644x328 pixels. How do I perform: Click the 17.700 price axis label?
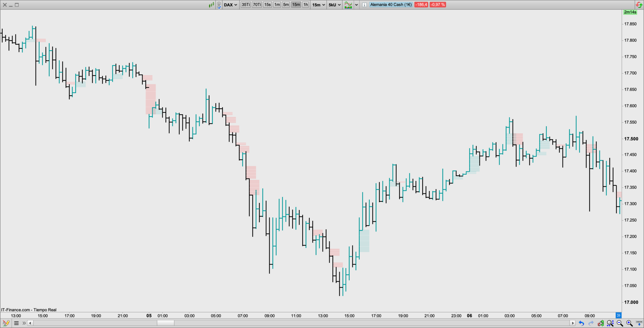coord(630,73)
